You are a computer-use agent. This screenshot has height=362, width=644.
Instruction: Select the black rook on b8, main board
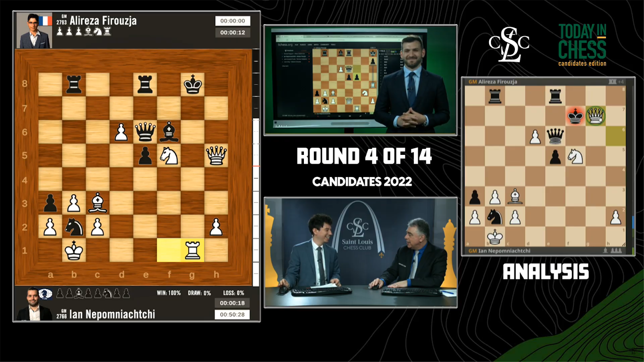point(74,84)
